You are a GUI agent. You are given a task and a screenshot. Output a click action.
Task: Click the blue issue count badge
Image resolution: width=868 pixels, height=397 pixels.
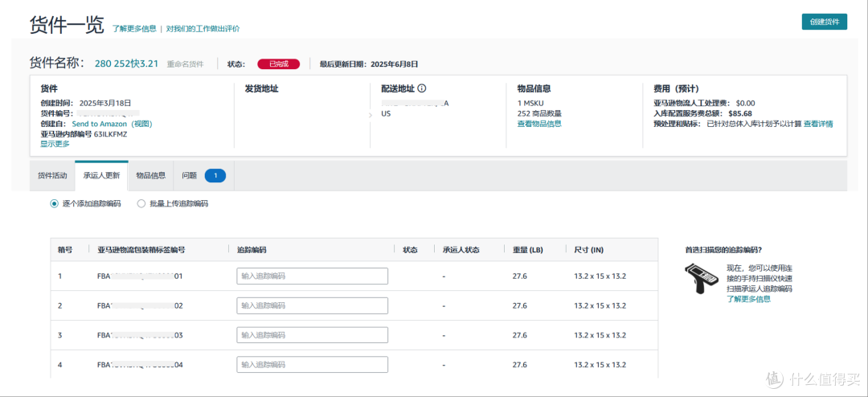click(x=215, y=175)
